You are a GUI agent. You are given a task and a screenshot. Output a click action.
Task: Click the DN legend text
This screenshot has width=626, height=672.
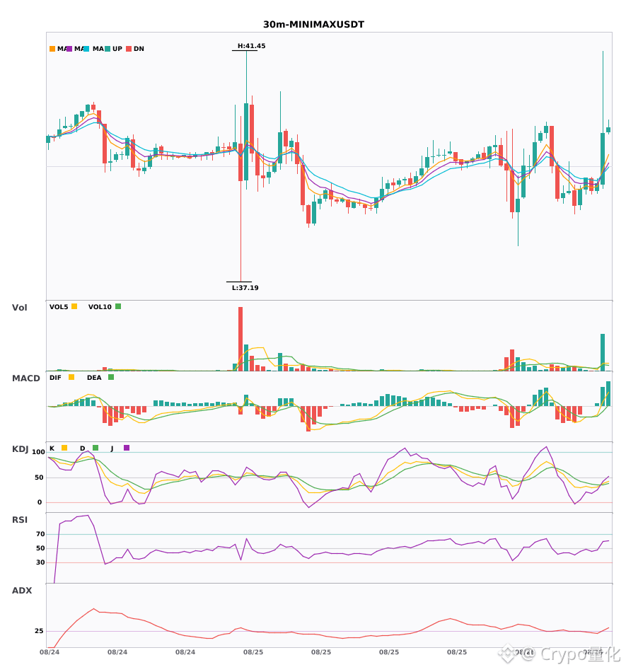click(x=139, y=49)
